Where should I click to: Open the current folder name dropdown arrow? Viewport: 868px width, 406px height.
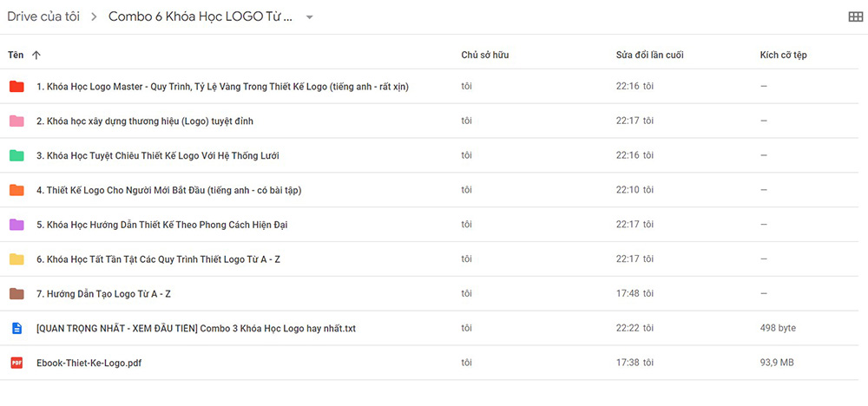310,17
